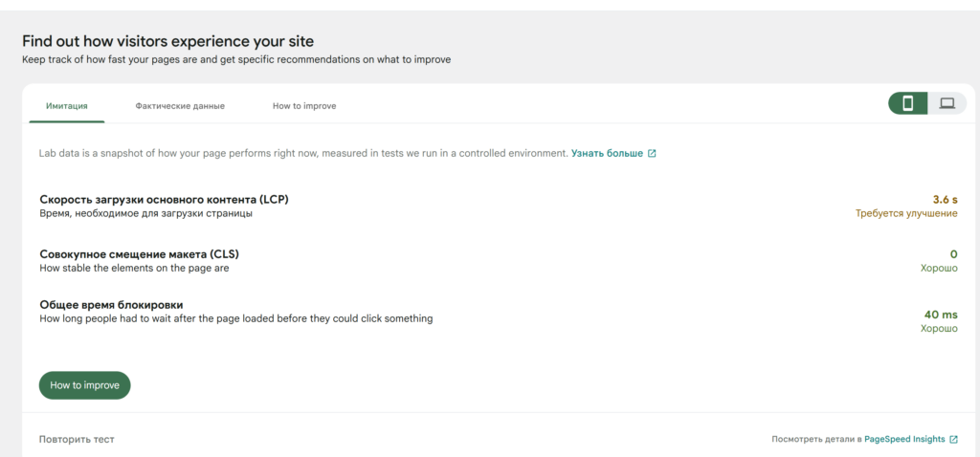
Task: Click external-link icon beside PageSpeed Insights
Action: tap(953, 440)
